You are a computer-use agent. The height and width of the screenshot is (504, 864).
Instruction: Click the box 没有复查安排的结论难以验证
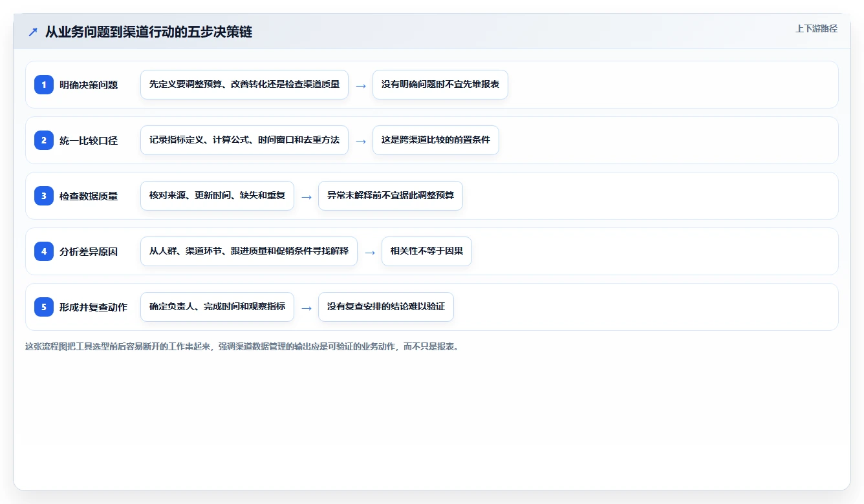pos(386,307)
